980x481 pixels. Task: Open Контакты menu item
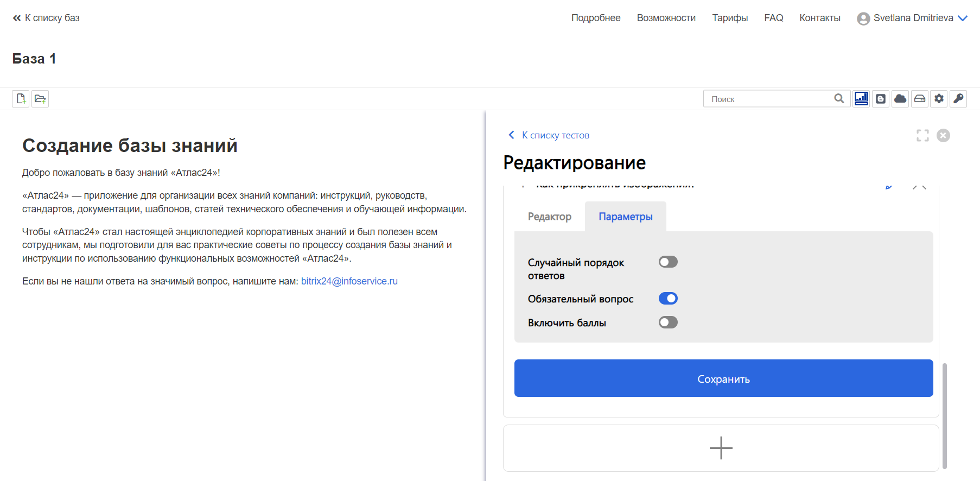(820, 18)
